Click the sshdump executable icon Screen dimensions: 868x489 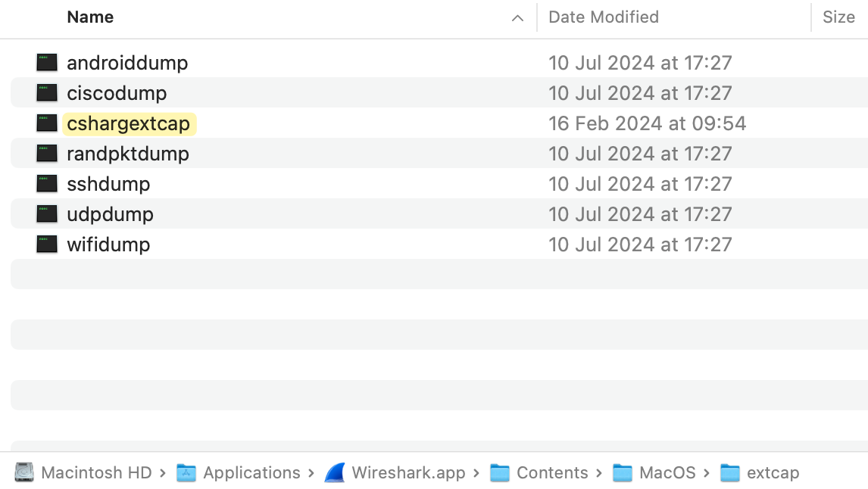pos(47,184)
